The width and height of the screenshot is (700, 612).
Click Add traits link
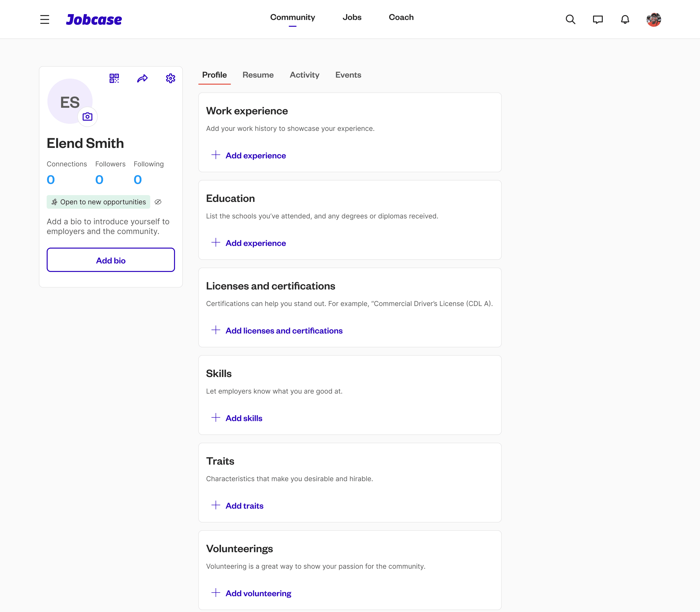244,506
